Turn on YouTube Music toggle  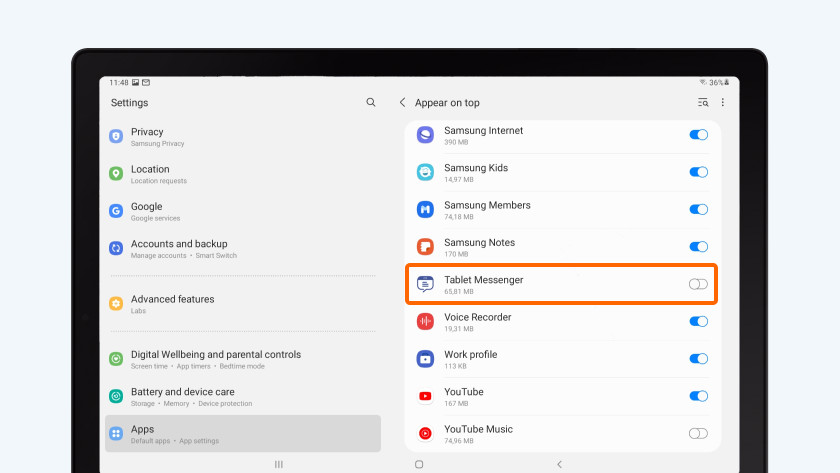(x=698, y=433)
